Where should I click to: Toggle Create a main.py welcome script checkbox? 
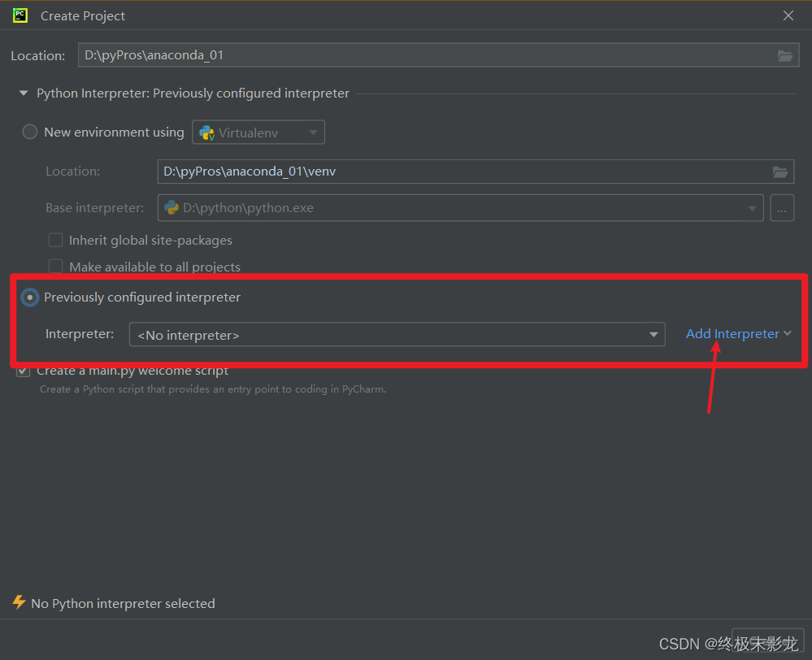(x=23, y=371)
